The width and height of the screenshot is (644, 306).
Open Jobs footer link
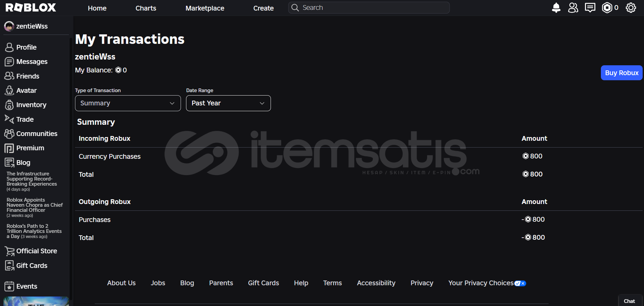(158, 283)
